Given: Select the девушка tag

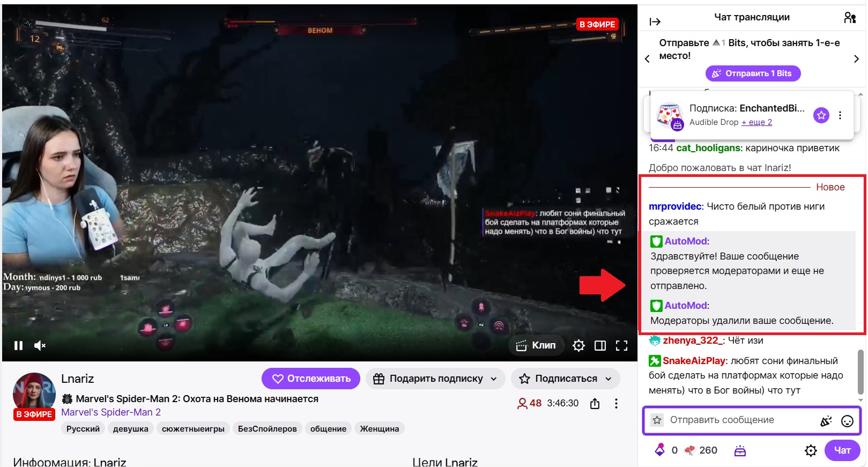Looking at the screenshot, I should [131, 428].
